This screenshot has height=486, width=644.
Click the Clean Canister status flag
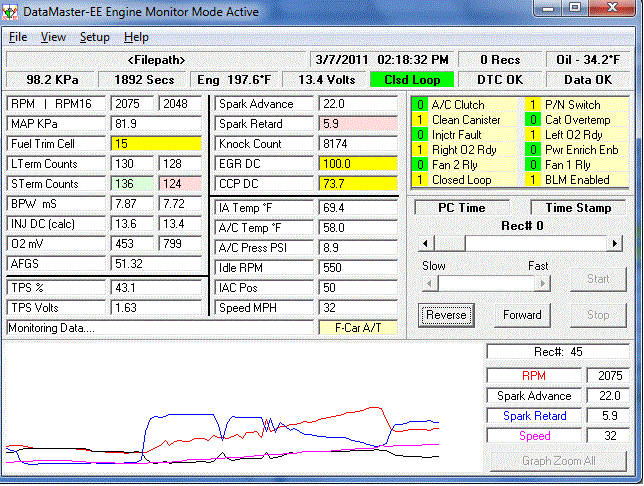click(463, 120)
